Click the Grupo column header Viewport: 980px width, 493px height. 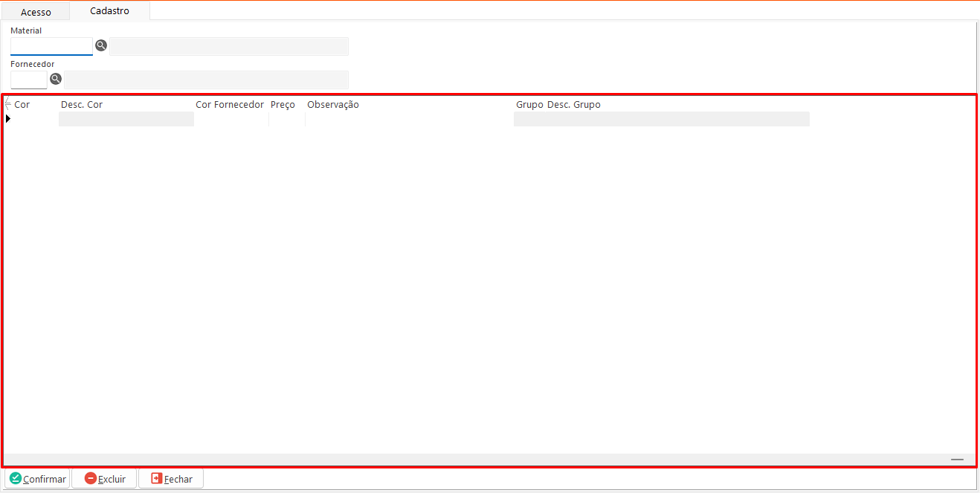click(x=529, y=105)
